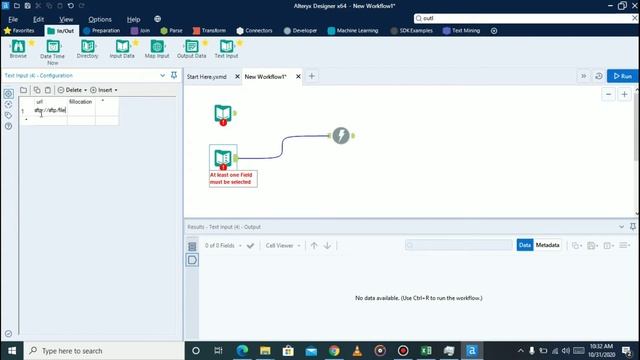Zoom in the canvas with plus button
This screenshot has width=640, height=360.
pyautogui.click(x=624, y=95)
